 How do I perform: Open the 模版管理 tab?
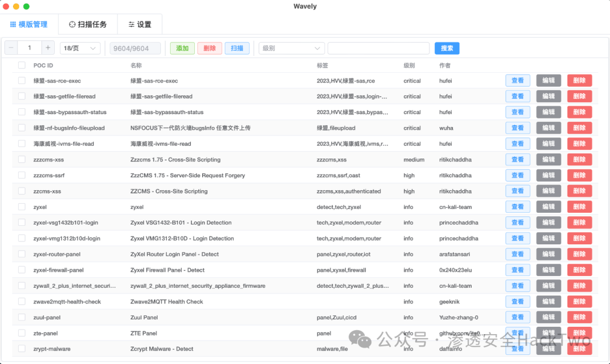click(29, 24)
